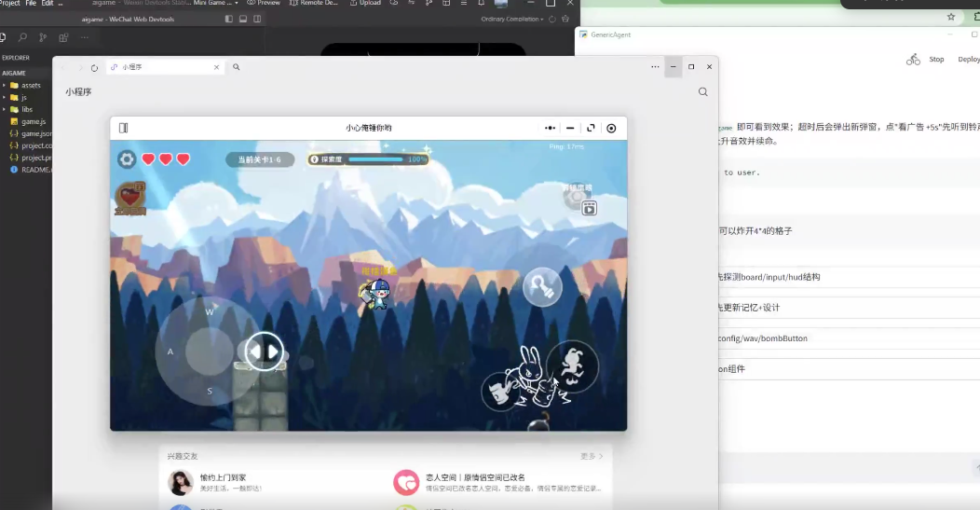The width and height of the screenshot is (980, 510).
Task: Click the exploration progress bar
Action: [368, 159]
